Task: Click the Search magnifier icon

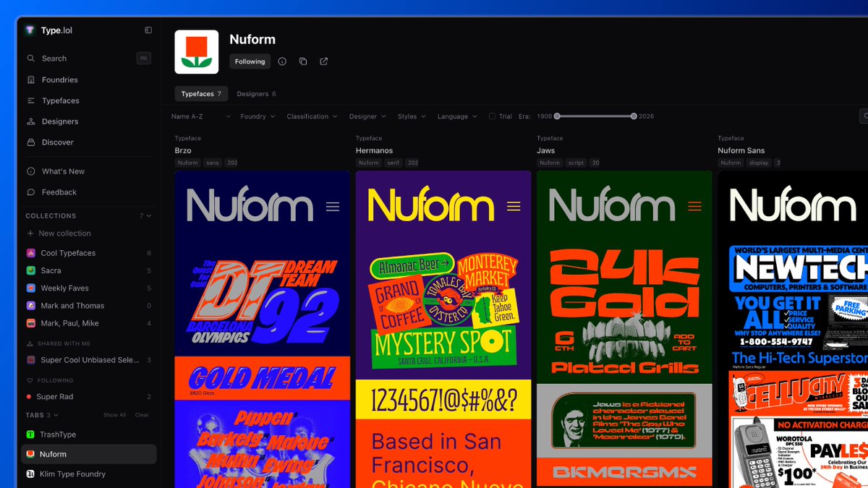Action: 30,59
